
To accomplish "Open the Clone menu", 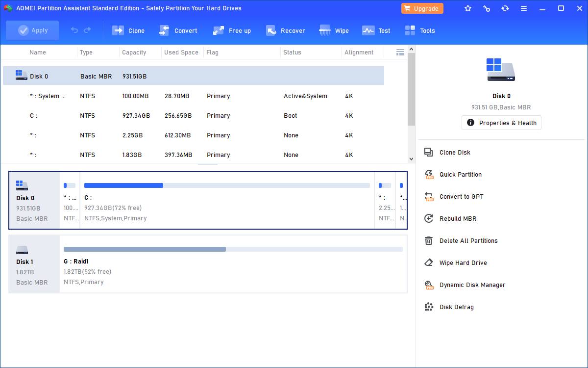I will [128, 30].
